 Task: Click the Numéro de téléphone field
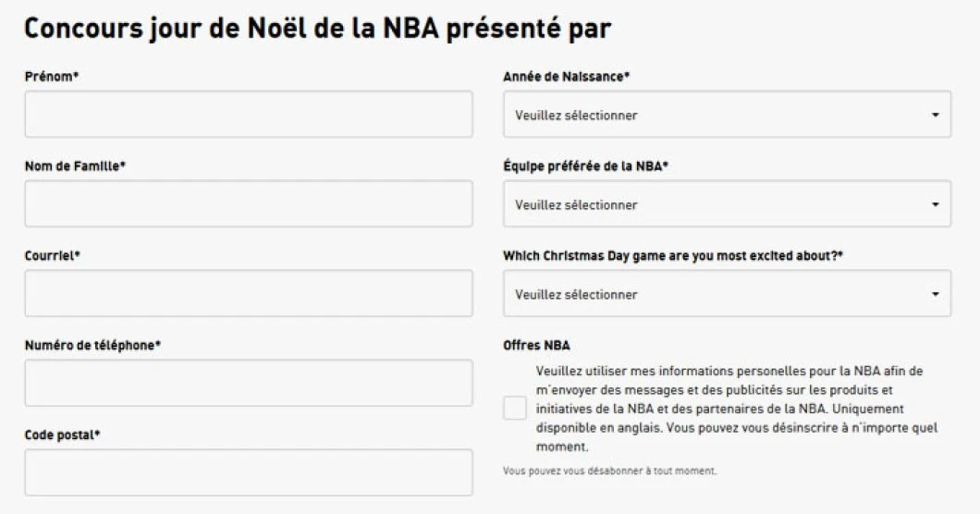coord(249,383)
